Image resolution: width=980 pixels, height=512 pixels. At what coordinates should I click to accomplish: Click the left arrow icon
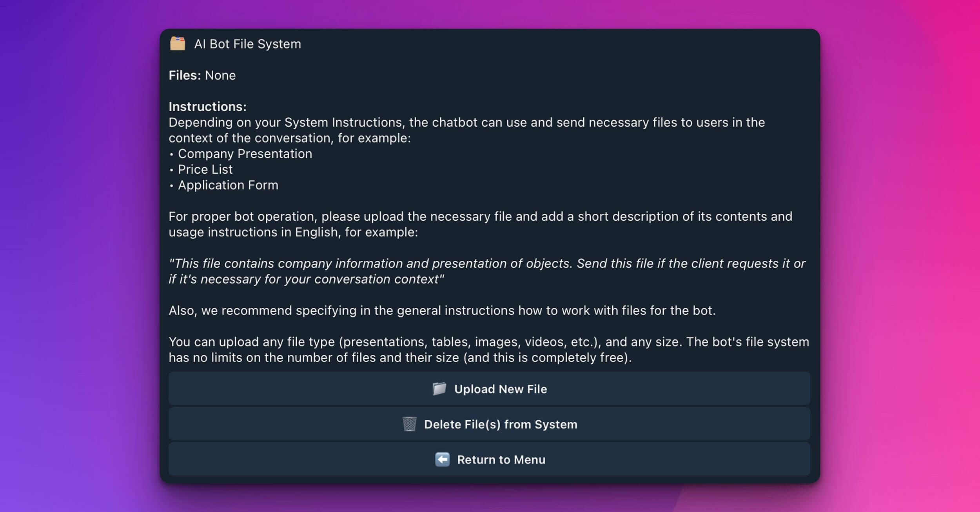coord(442,459)
